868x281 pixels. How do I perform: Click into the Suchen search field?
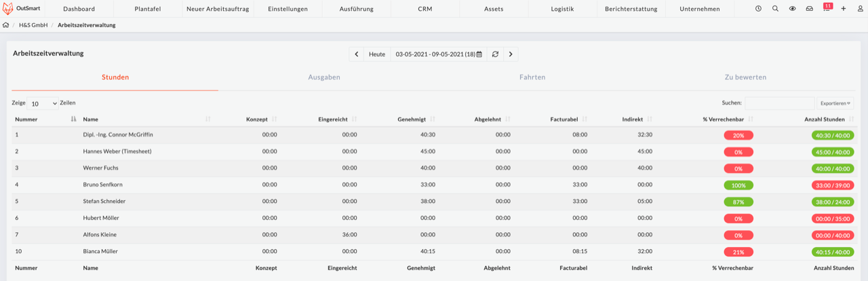pos(779,103)
